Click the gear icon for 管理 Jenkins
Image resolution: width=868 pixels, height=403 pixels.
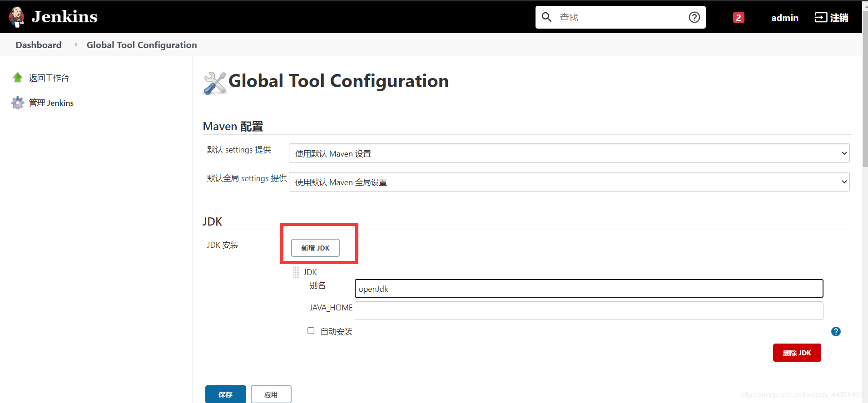(18, 103)
